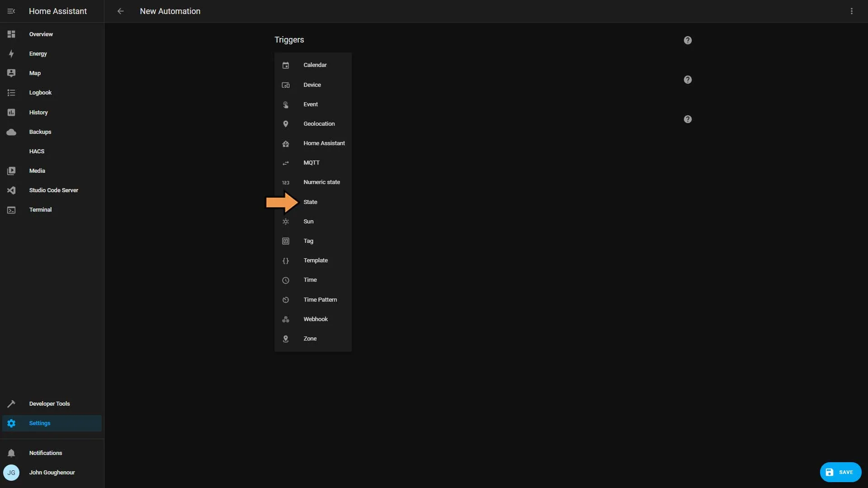This screenshot has height=488, width=868.
Task: Open Energy in the sidebar
Action: (x=52, y=54)
